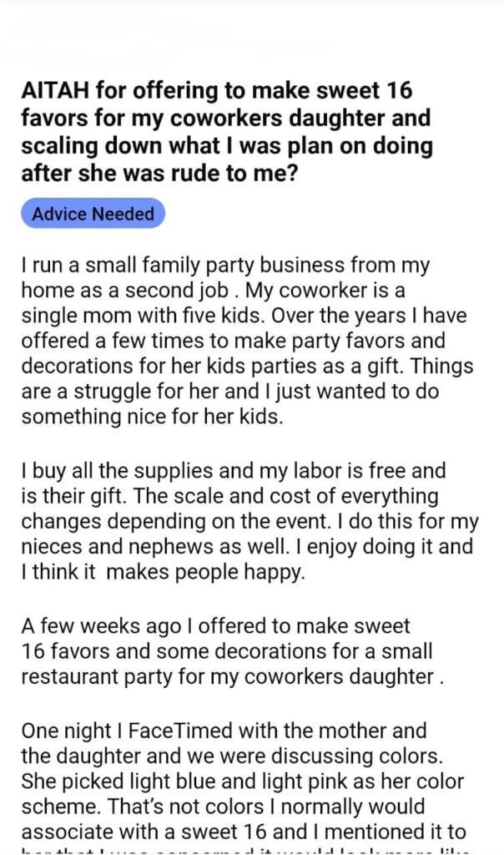
Task: Open the post title starting with "AITAH"
Action: tap(227, 132)
